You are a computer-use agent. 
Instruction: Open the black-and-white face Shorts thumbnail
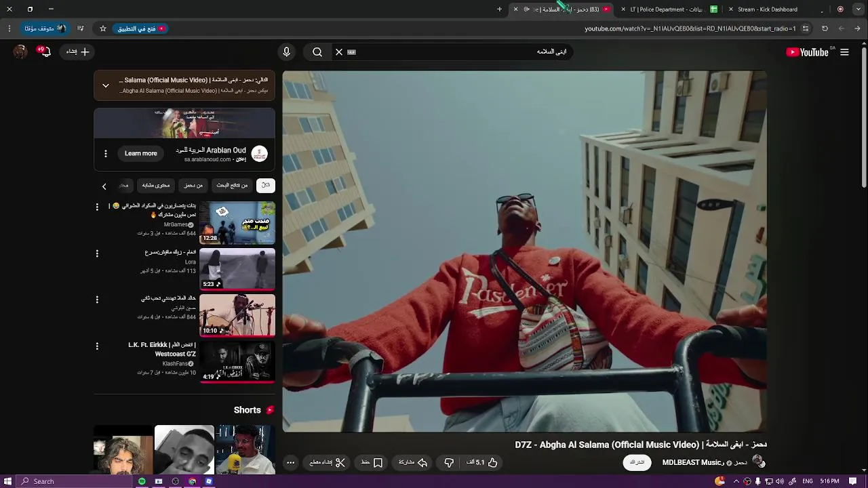coord(184,449)
